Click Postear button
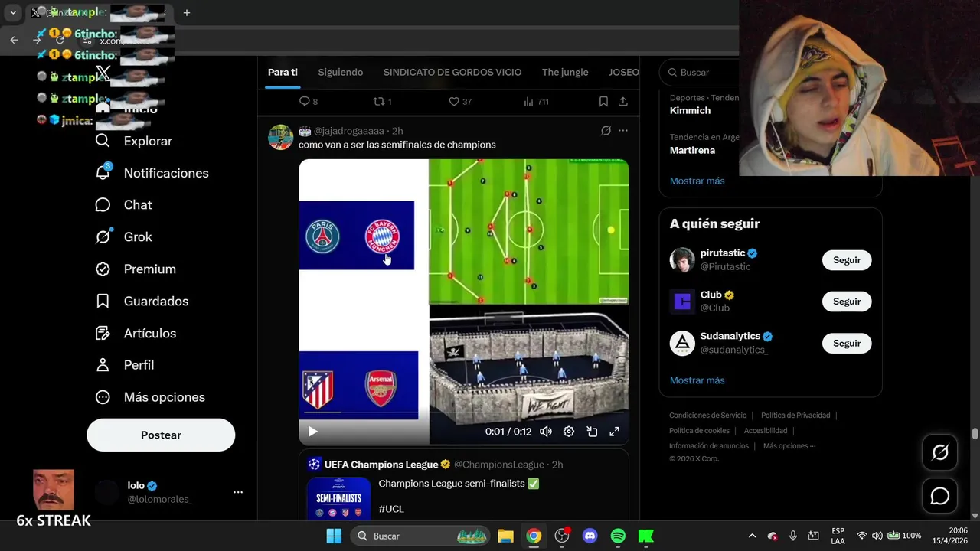980x551 pixels. [x=161, y=435]
